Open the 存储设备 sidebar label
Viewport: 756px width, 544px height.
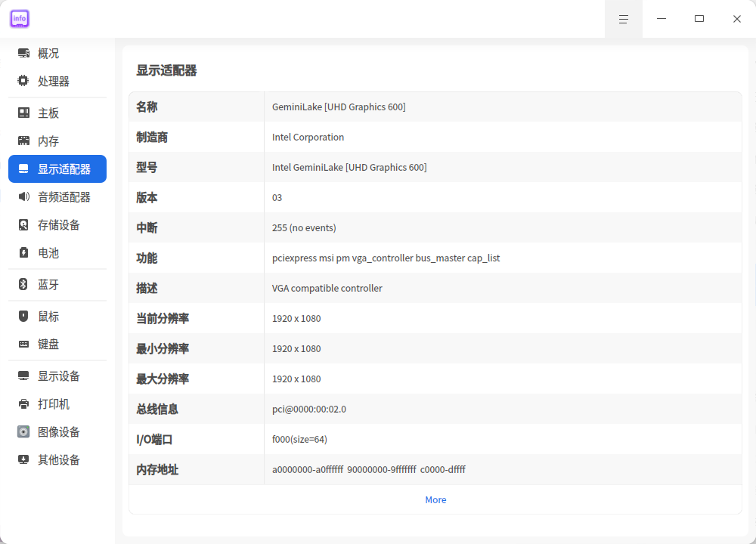pos(59,224)
